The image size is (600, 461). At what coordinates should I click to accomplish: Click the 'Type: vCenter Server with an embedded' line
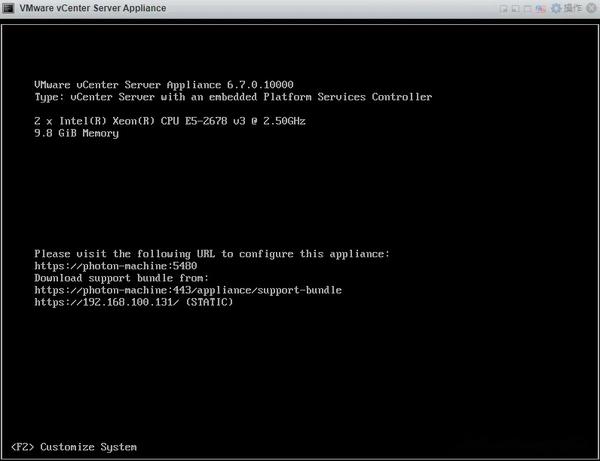(x=233, y=97)
